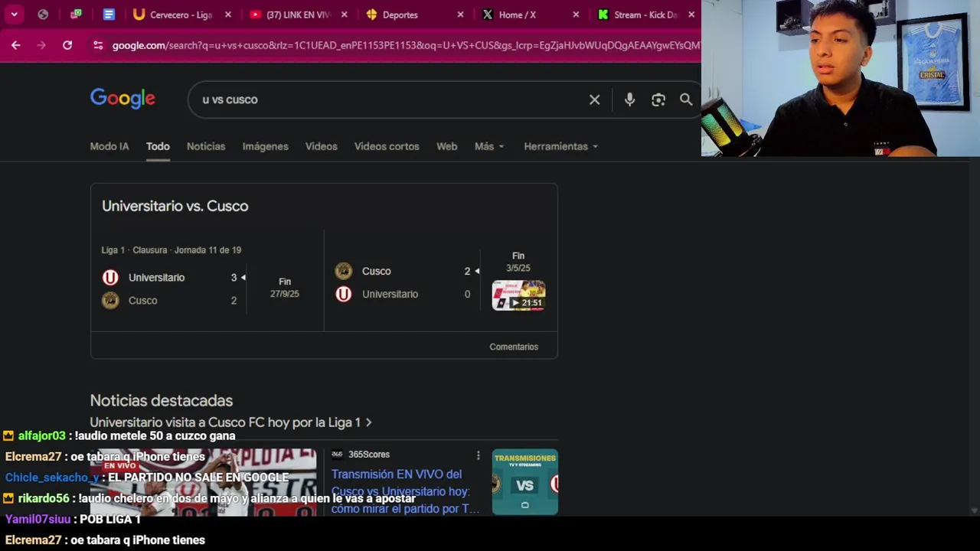This screenshot has height=551, width=980.
Task: Close the YouTube LINK EN VIVO tab
Action: coord(344,15)
